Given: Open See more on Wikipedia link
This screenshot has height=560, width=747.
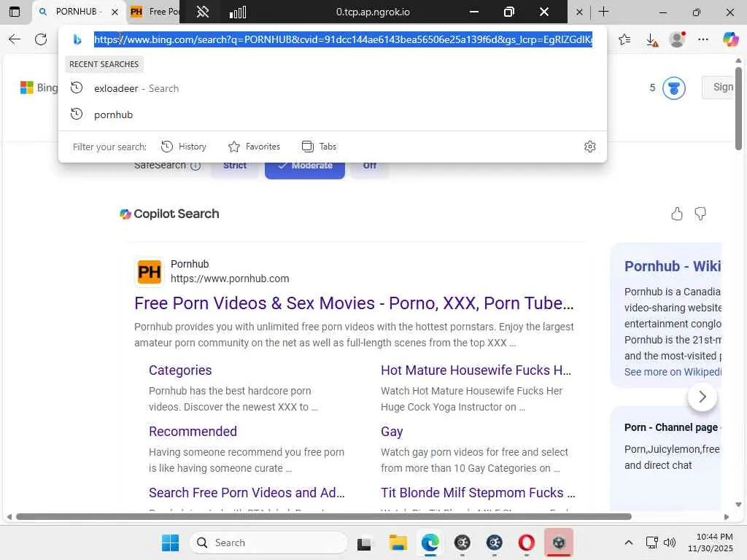Looking at the screenshot, I should 673,373.
